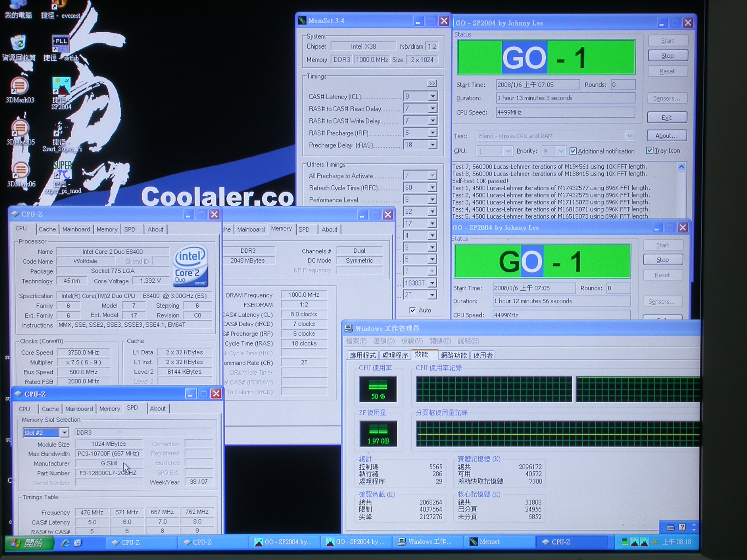Switch to first CPU-Z taskbar item
Screen dimensions: 747x560
click(x=141, y=543)
